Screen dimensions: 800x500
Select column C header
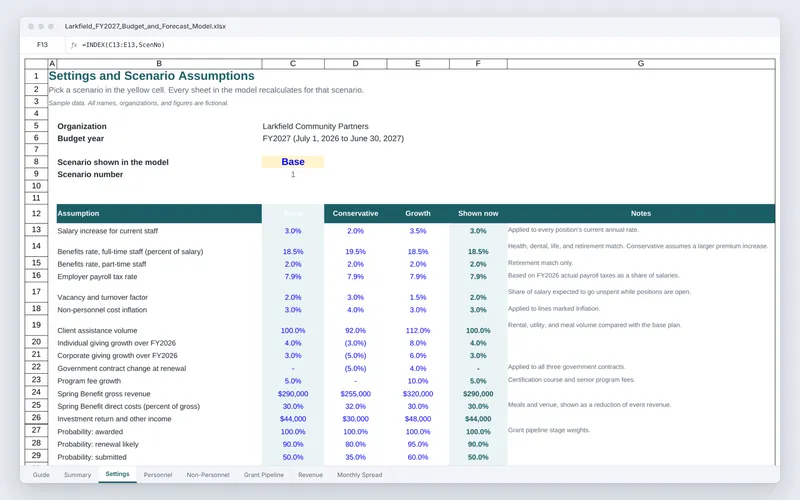tap(293, 64)
